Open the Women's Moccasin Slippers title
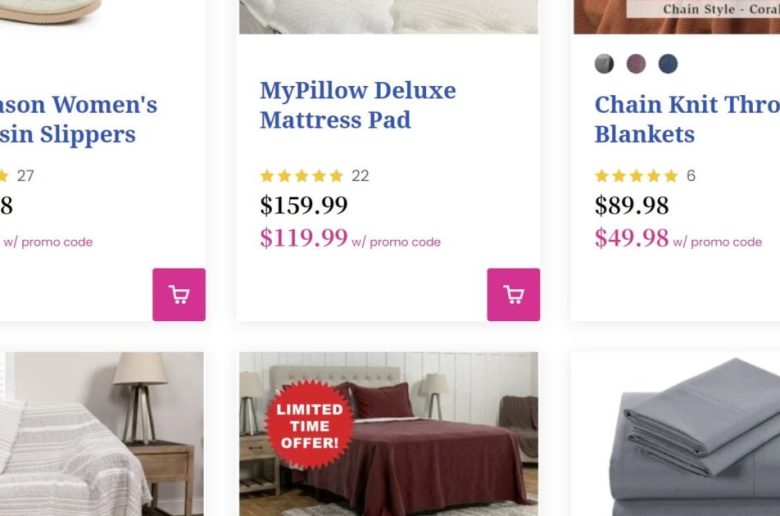Viewport: 780px width, 516px height. point(78,119)
